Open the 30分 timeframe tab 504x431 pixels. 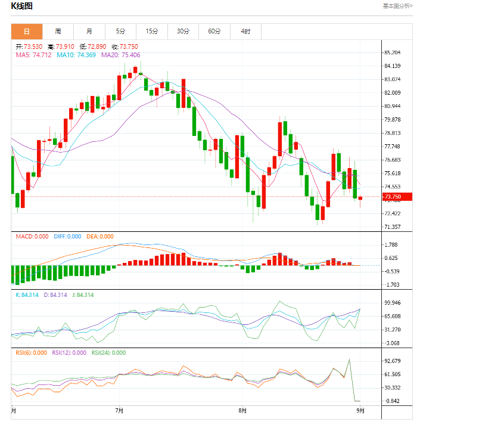[x=183, y=32]
